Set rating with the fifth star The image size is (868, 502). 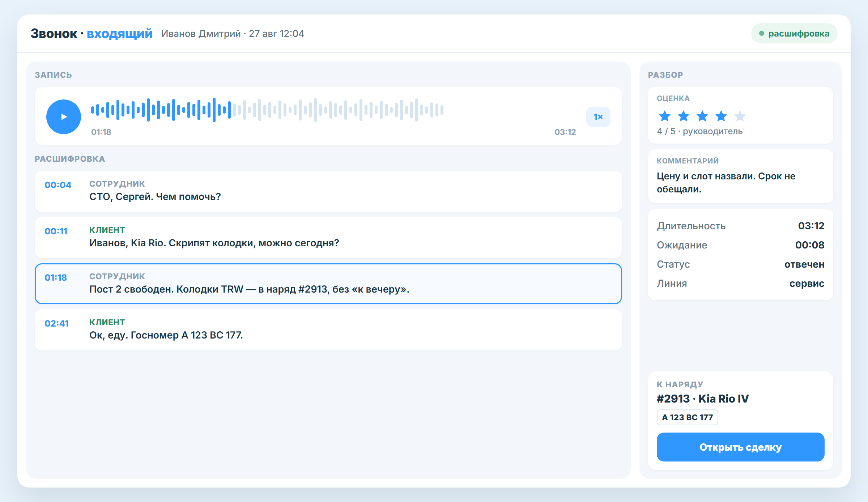click(x=740, y=116)
